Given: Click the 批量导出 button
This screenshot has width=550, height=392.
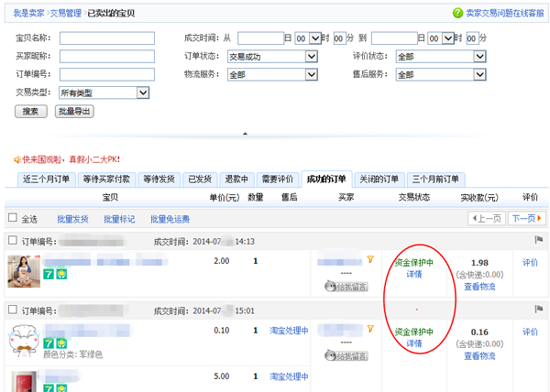Looking at the screenshot, I should [74, 112].
